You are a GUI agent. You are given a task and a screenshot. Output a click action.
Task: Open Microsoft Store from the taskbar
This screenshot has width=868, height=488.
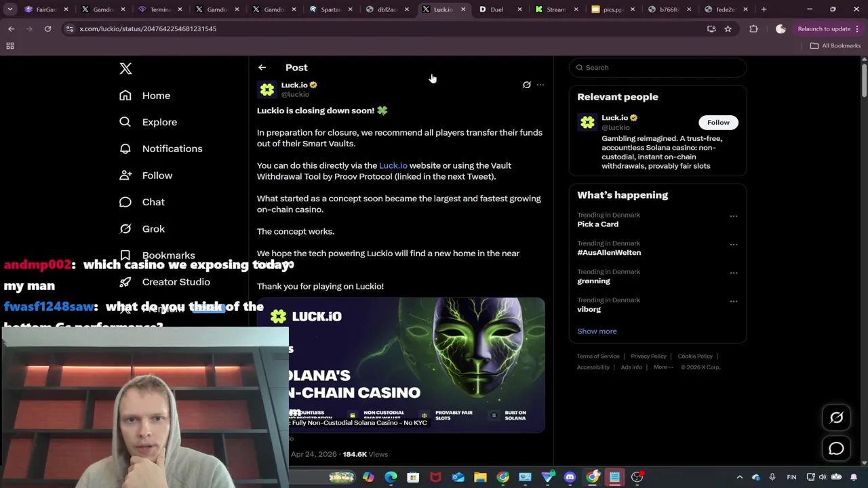coord(413,477)
